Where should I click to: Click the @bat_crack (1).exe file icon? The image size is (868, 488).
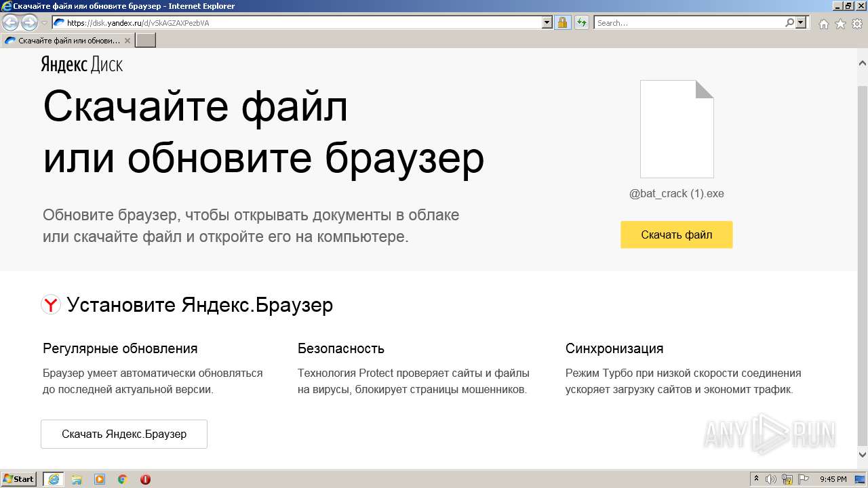click(677, 129)
